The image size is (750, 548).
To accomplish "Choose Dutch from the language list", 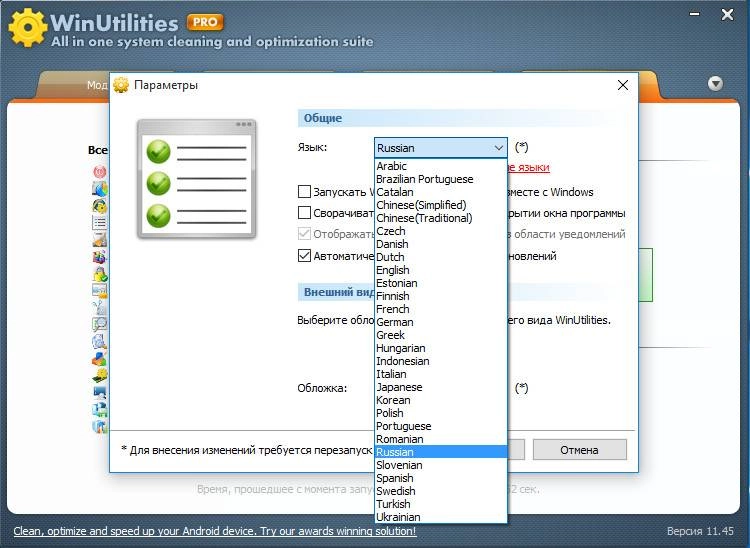I will [x=441, y=257].
